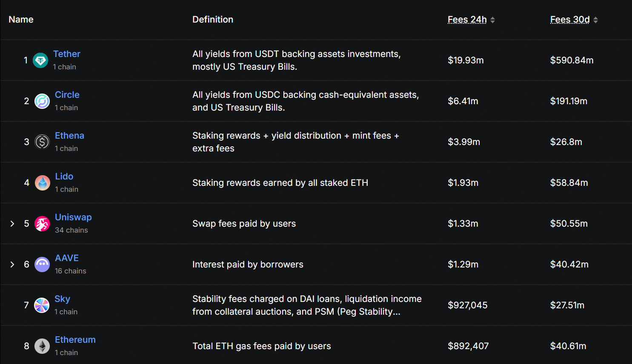Click the Lido droplet logo
The height and width of the screenshot is (364, 632).
pos(42,183)
